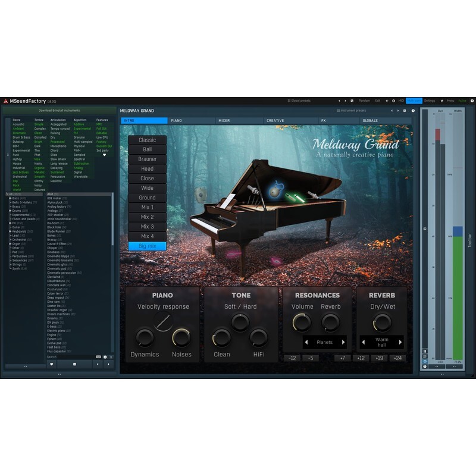Click the blue ball microphone on piano
Viewport: 476px width, 476px height.
tap(275, 190)
